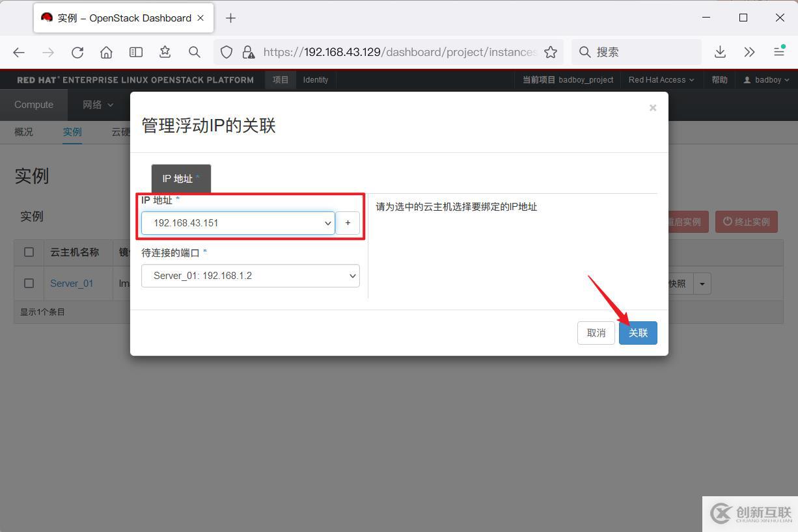
Task: Select the 项目 top menu item
Action: point(281,80)
